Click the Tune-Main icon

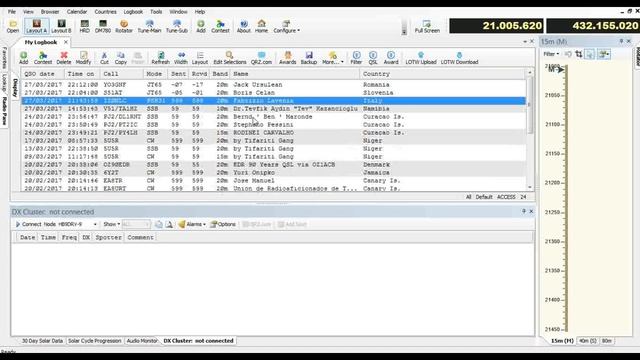pyautogui.click(x=149, y=27)
